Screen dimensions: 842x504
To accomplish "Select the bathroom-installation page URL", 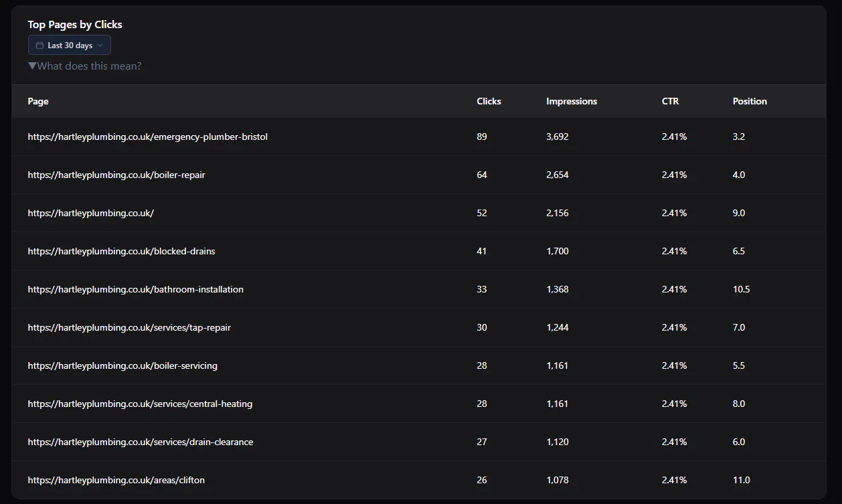I will click(x=136, y=289).
